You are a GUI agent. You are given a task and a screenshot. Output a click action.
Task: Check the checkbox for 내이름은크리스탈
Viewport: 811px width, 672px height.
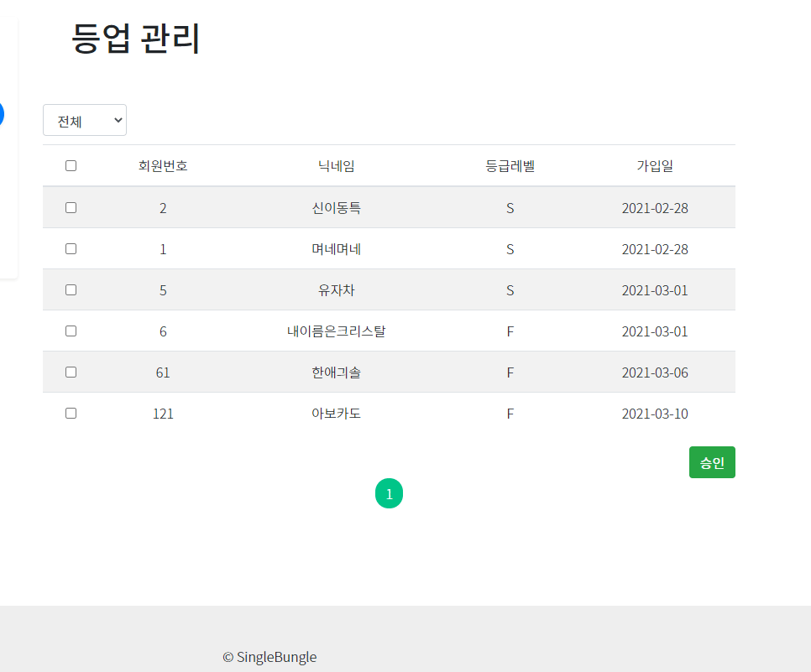pyautogui.click(x=71, y=331)
